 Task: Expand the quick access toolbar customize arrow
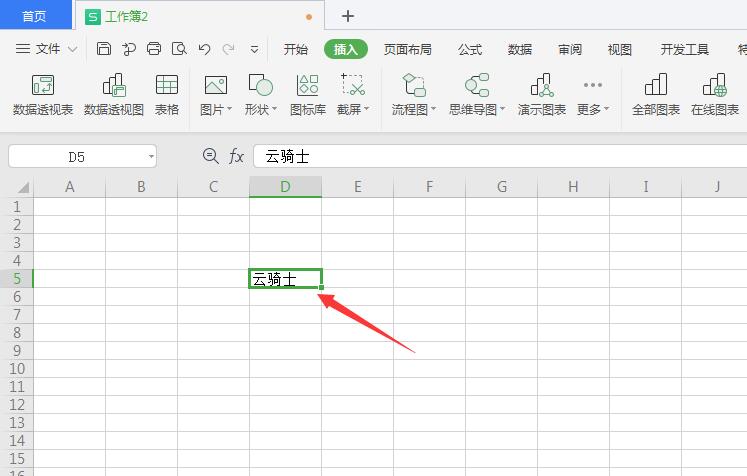[254, 49]
